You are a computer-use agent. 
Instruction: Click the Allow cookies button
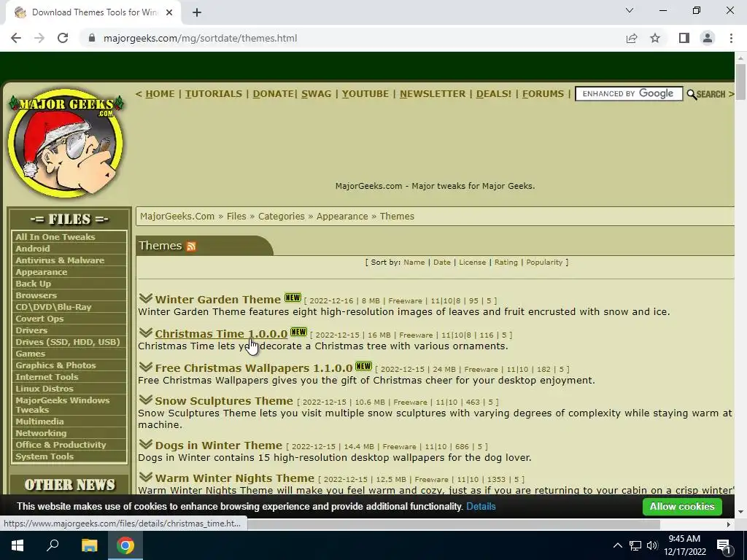pyautogui.click(x=682, y=506)
